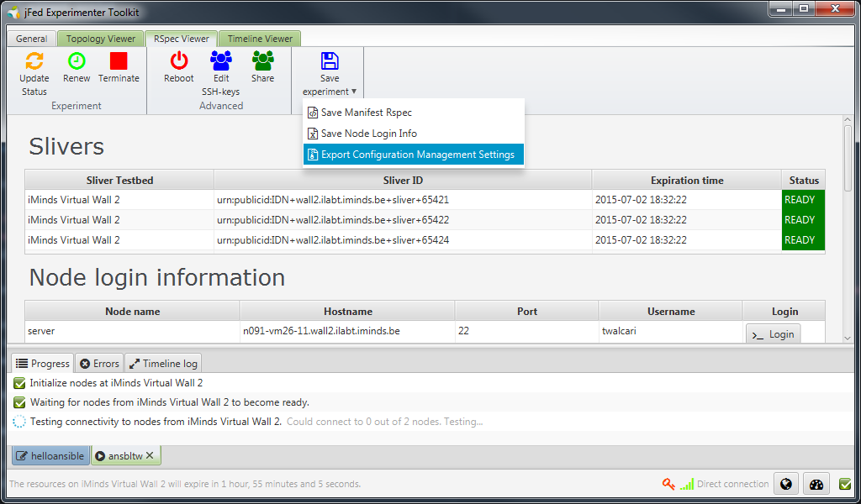Click the Expiration time column header
861x504 pixels.
pos(687,180)
